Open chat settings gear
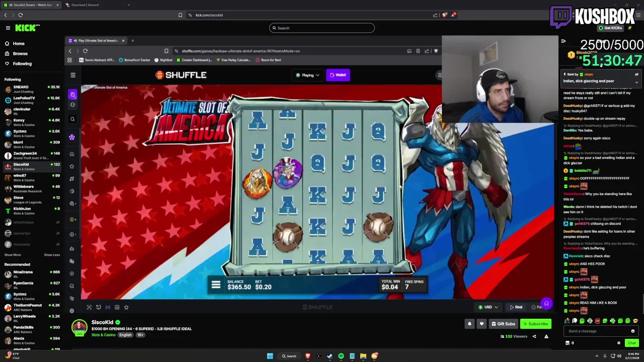The height and width of the screenshot is (362, 644). pyautogui.click(x=619, y=343)
